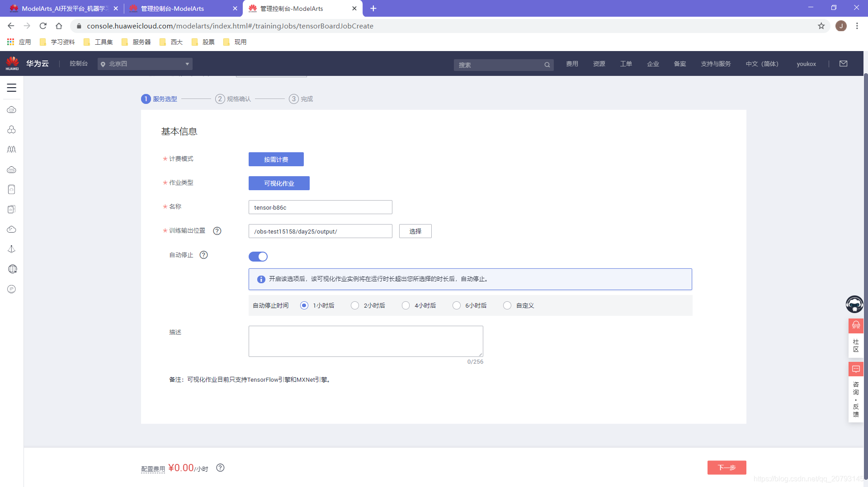Click the search magnifier icon

[547, 65]
